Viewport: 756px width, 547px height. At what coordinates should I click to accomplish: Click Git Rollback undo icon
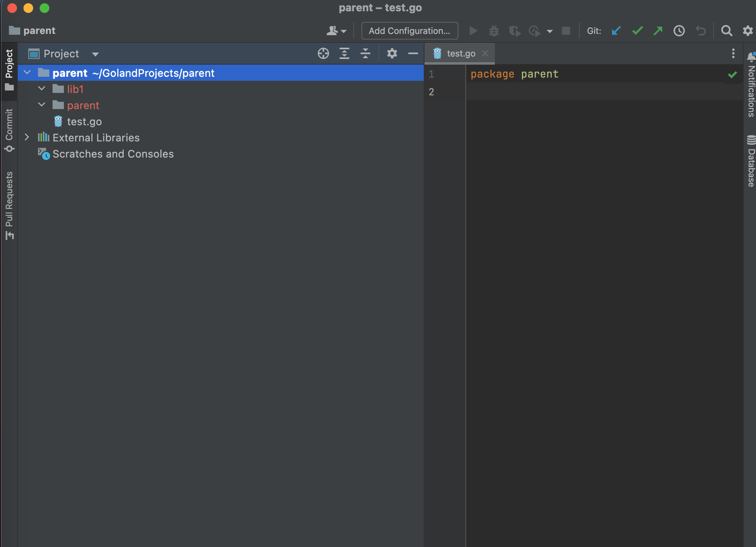701,31
